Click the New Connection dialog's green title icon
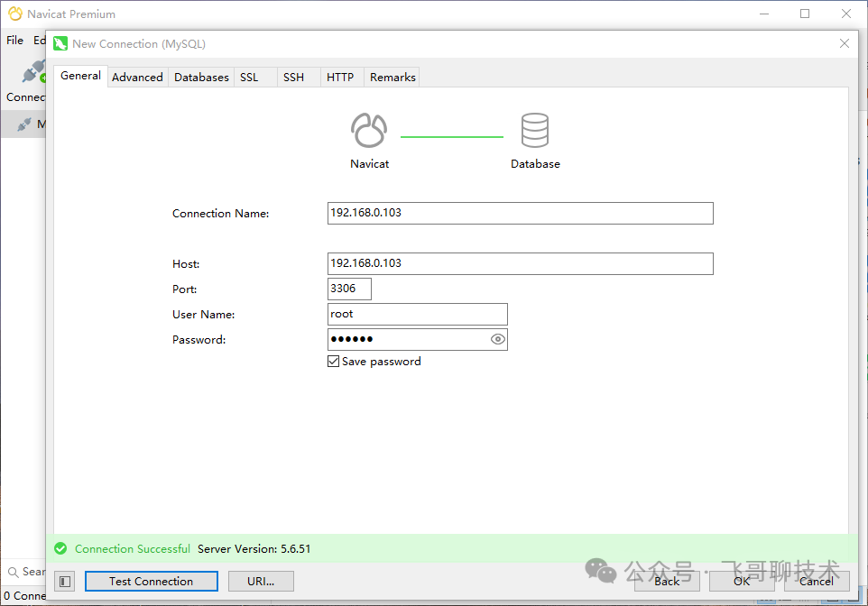Viewport: 868px width, 606px height. tap(60, 43)
